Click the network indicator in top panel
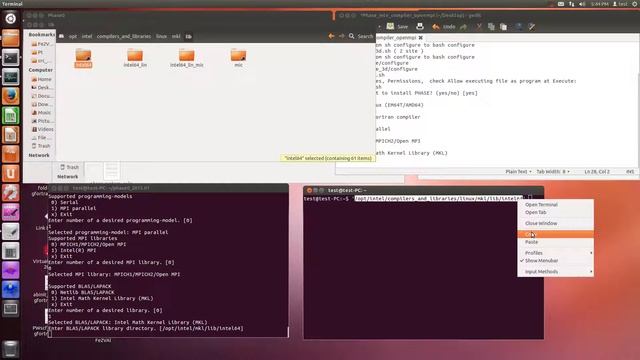Screen dimensions: 640x360 tap(571, 4)
